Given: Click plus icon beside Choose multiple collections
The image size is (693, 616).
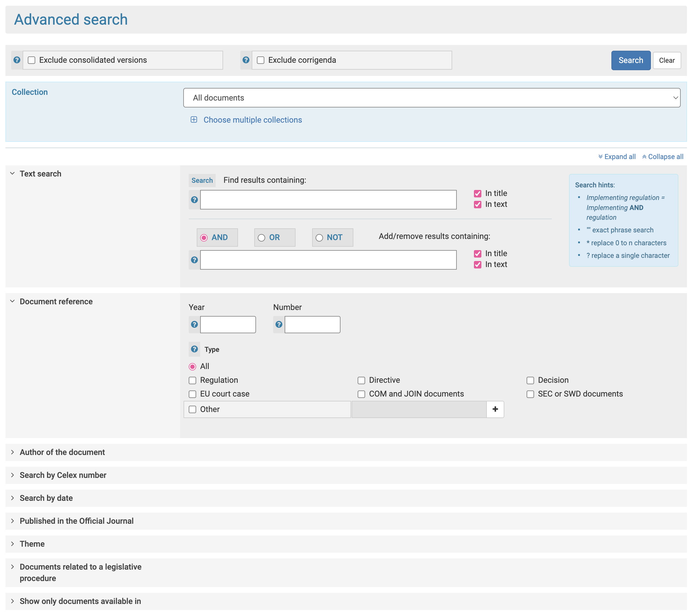Looking at the screenshot, I should (194, 120).
